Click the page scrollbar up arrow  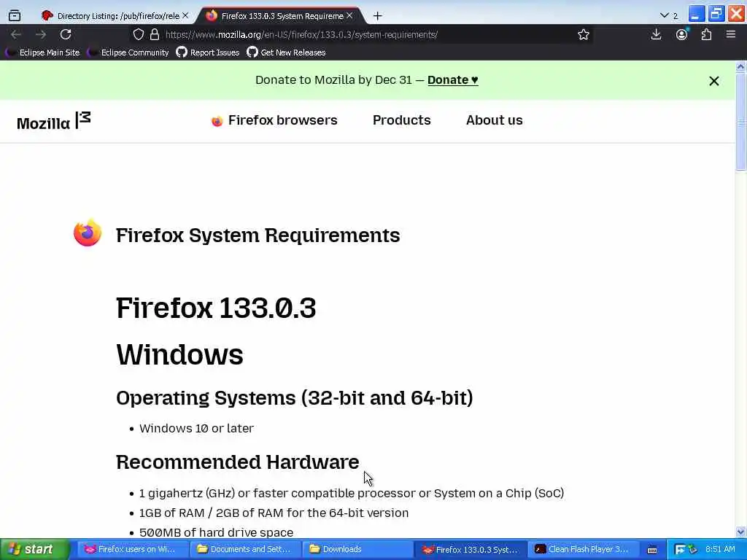coord(740,66)
